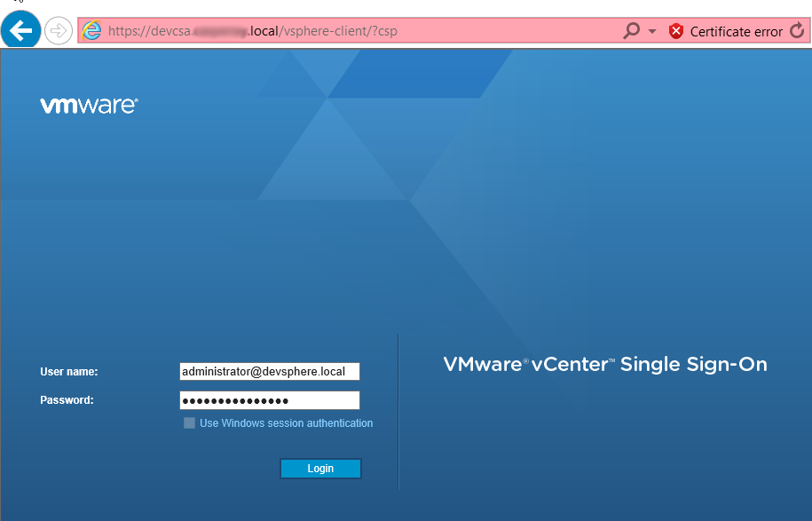Click the 'Use Windows session authentication' label
The height and width of the screenshot is (521, 812).
(286, 423)
